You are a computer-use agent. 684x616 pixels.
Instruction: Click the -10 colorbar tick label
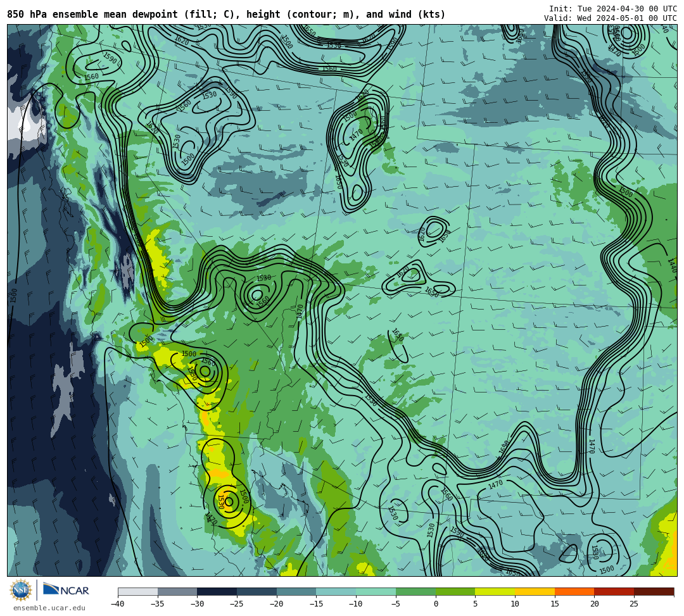(356, 604)
